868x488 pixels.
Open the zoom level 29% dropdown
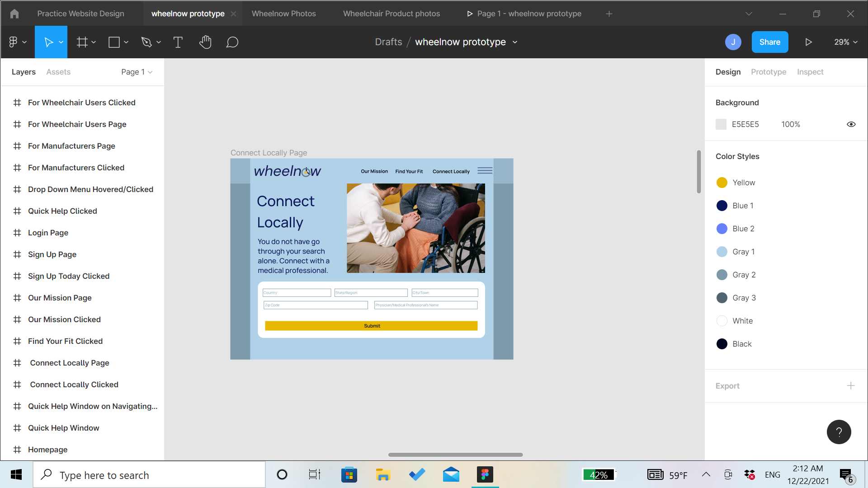pos(845,42)
